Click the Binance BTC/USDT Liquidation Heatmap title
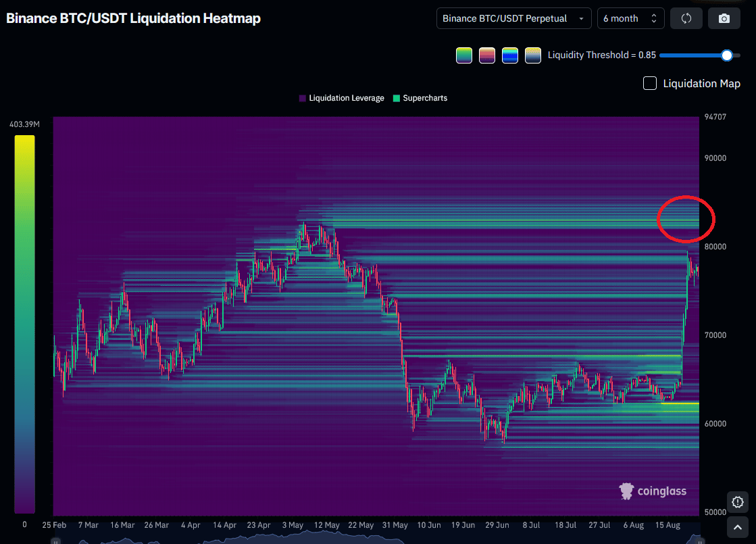The image size is (756, 544). [134, 18]
